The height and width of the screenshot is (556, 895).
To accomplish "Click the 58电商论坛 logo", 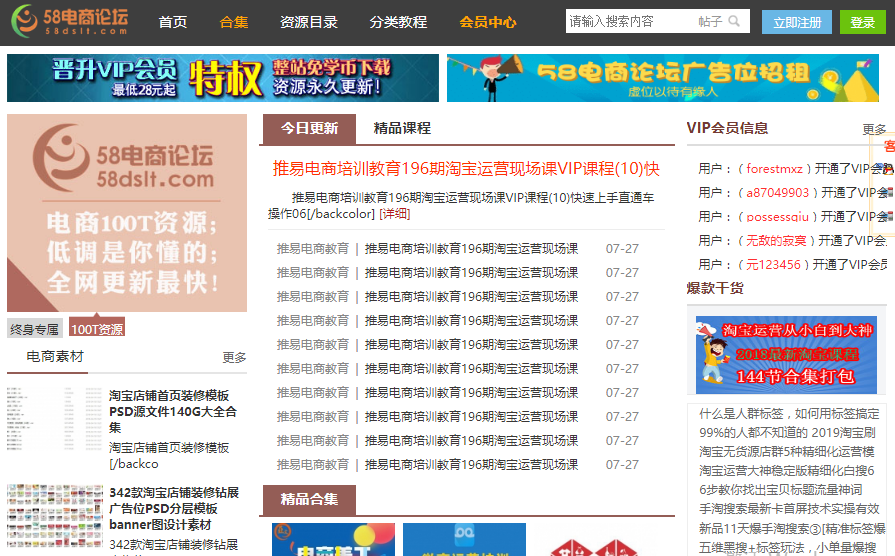I will [x=70, y=21].
